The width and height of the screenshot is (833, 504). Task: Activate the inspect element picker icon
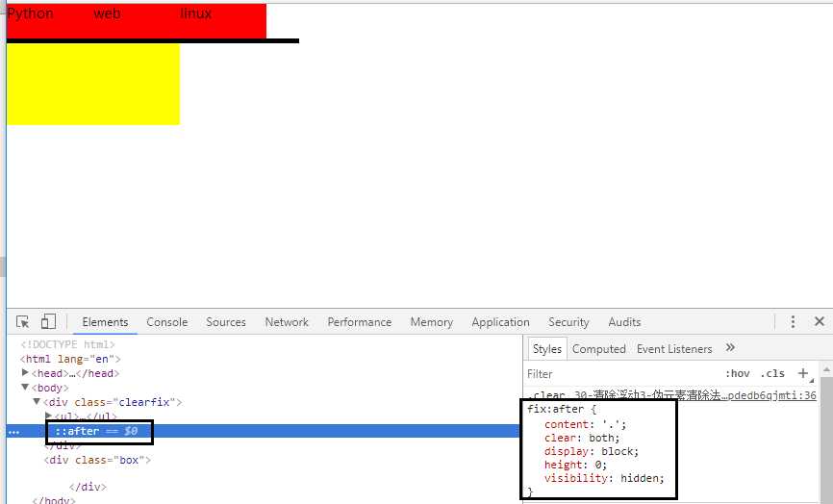[x=23, y=322]
